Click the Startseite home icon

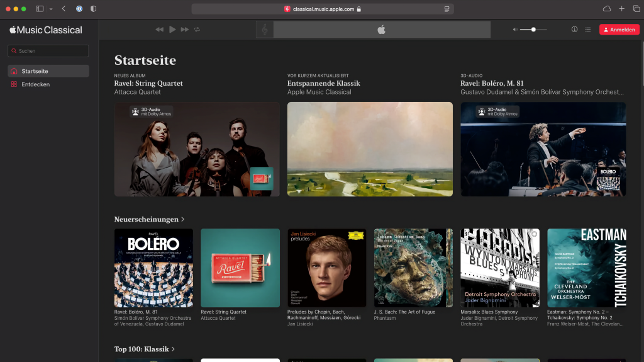click(x=14, y=71)
